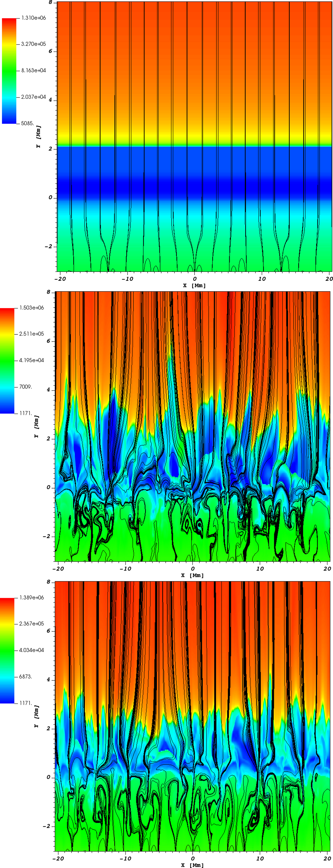Select the 6873 colorbar label
Viewport: 333px width, 868px height.
[25, 676]
